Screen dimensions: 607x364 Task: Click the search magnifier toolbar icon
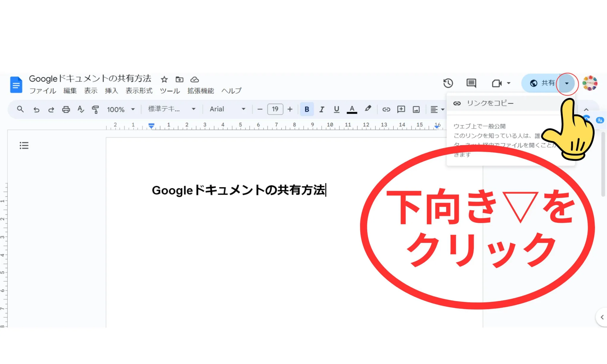pyautogui.click(x=20, y=109)
